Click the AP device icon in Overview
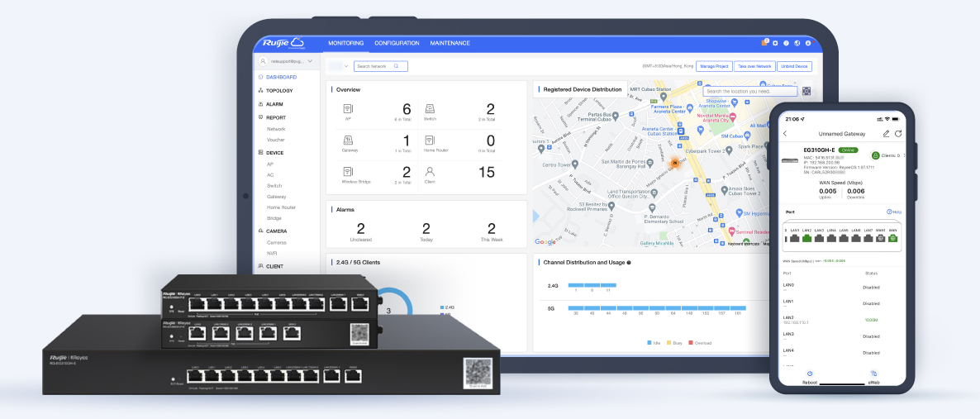Image resolution: width=980 pixels, height=419 pixels. (348, 108)
